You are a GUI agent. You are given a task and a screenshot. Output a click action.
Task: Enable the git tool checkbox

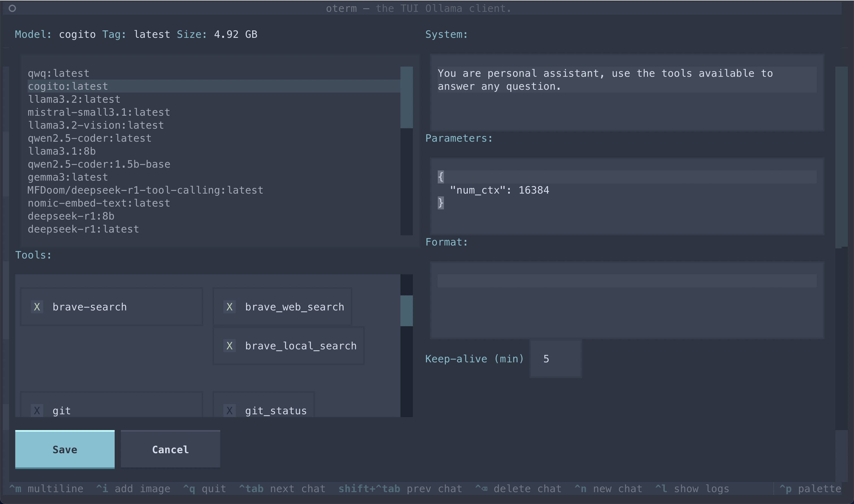coord(37,410)
